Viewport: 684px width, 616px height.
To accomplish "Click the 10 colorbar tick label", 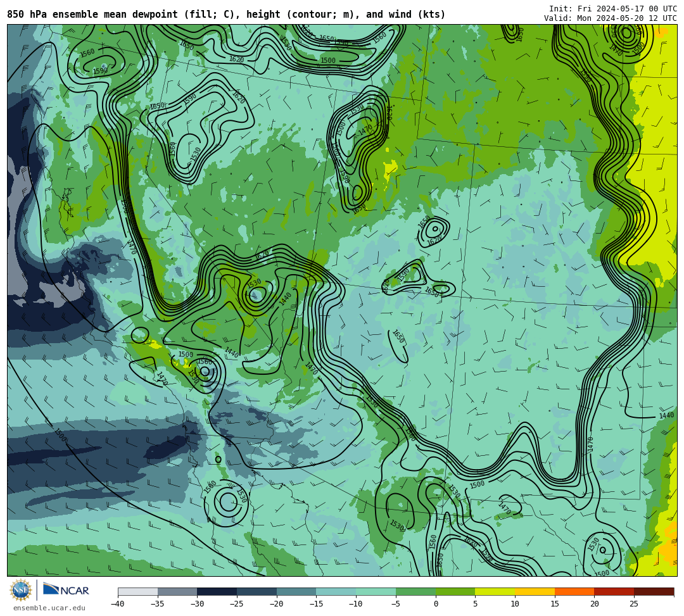I will pos(515,604).
